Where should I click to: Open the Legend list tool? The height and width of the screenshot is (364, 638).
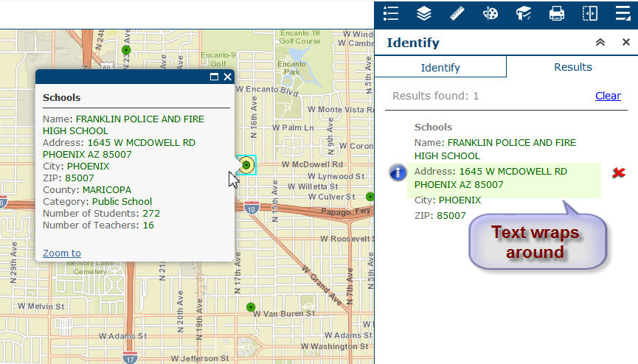391,13
